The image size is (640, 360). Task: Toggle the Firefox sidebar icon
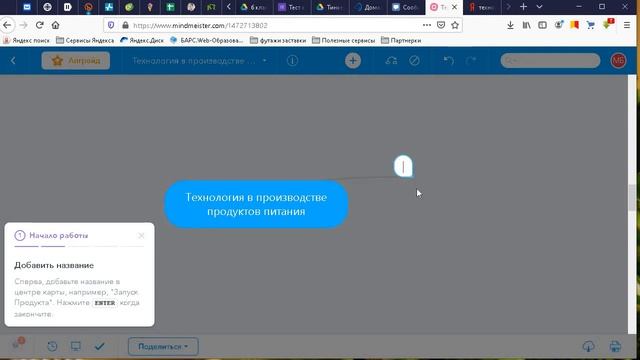tap(542, 25)
